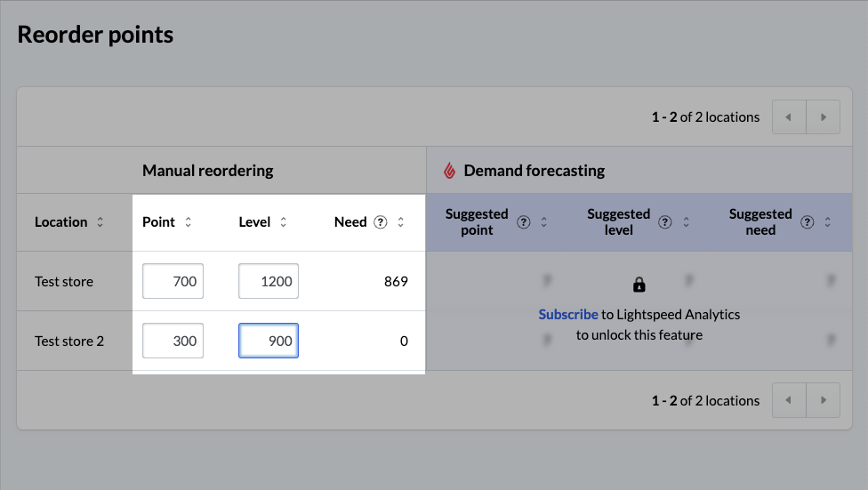Click the help icon beside Need column

[x=381, y=222]
